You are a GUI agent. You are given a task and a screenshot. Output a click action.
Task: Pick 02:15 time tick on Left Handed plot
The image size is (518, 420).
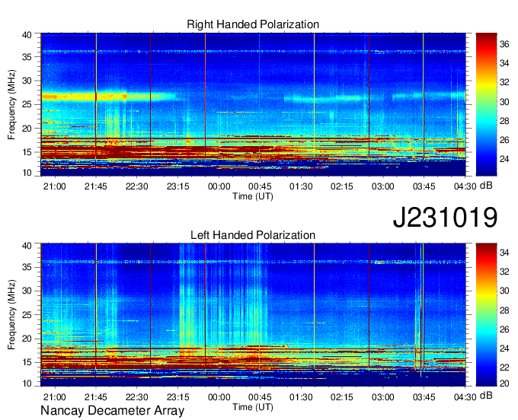pos(342,397)
